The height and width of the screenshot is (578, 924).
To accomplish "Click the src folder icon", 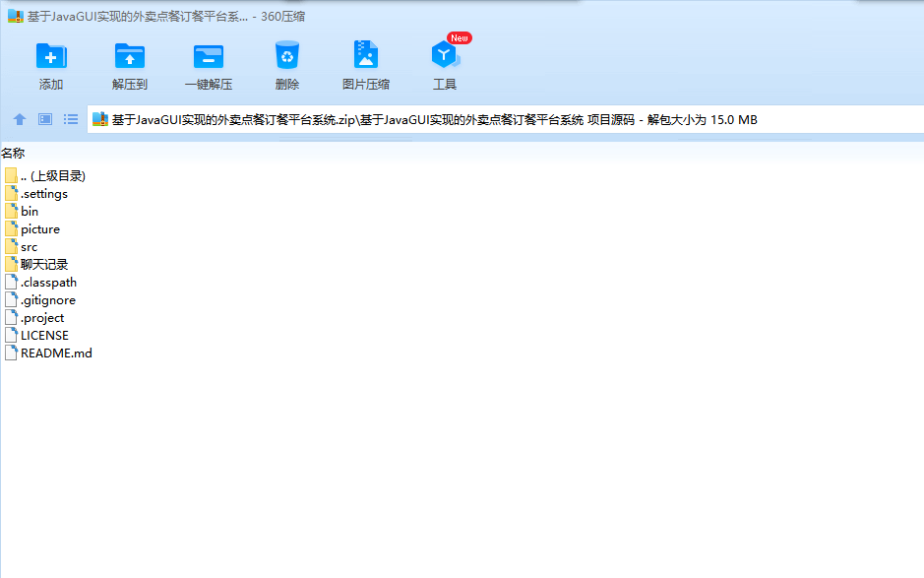I will point(11,246).
